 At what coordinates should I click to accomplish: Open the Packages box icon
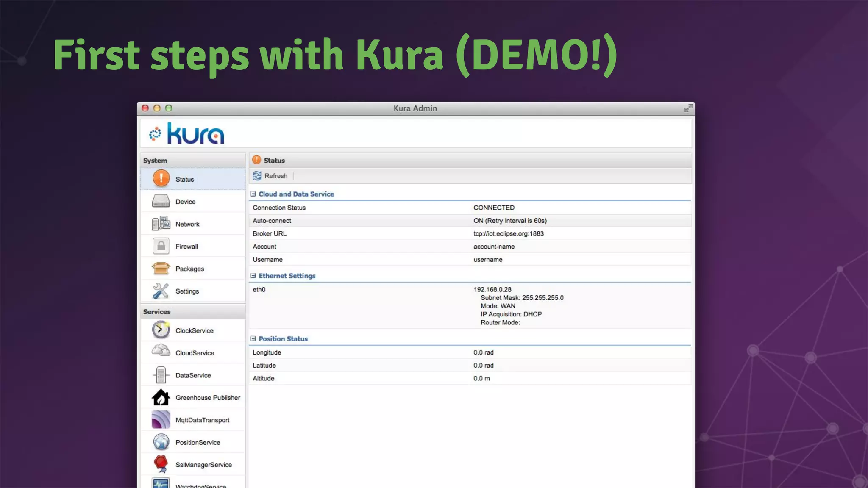click(161, 268)
